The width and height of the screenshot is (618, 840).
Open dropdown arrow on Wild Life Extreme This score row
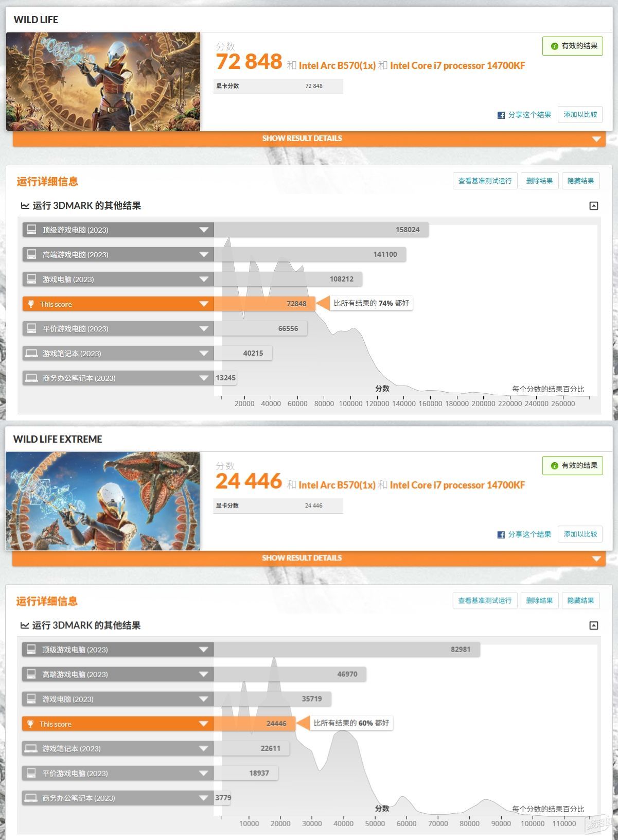(203, 724)
